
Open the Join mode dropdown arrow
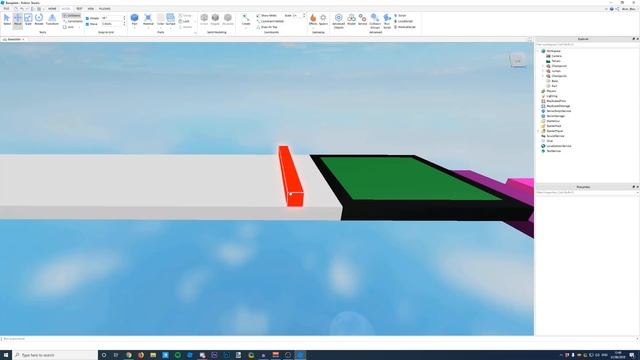click(79, 27)
